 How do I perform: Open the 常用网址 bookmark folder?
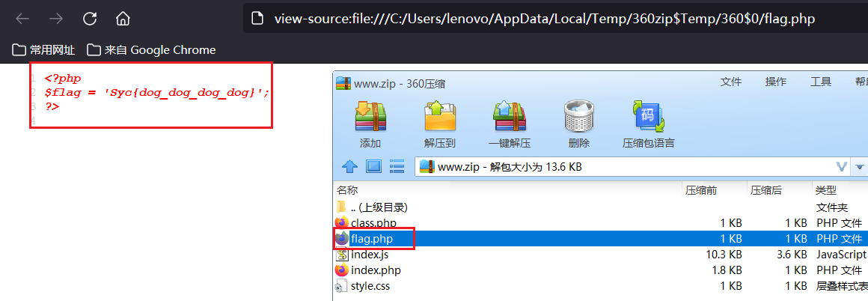pyautogui.click(x=43, y=50)
